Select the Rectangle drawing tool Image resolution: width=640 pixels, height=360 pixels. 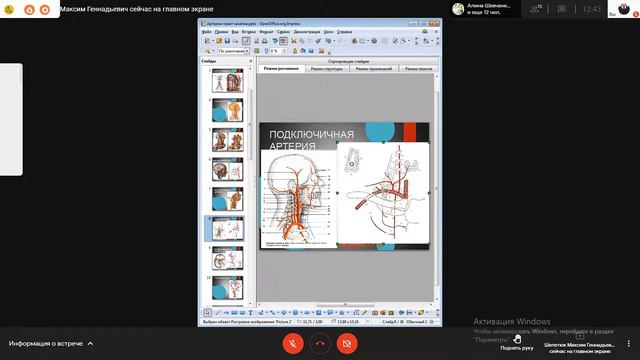click(234, 313)
